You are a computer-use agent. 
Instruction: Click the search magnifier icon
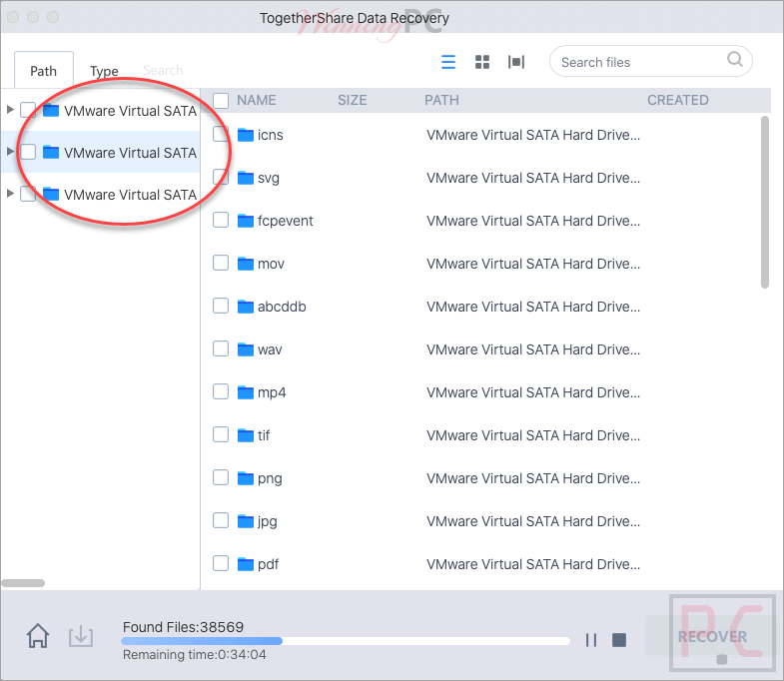[734, 59]
